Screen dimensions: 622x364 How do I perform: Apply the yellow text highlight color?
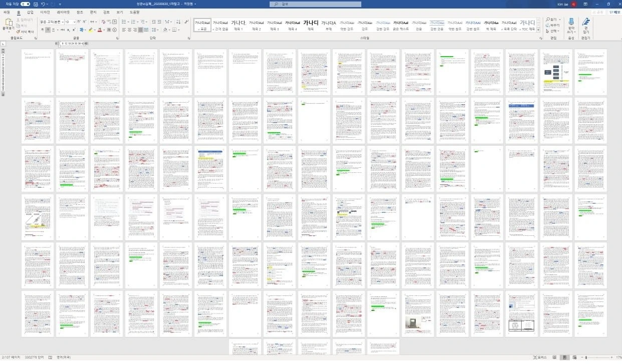pos(90,30)
